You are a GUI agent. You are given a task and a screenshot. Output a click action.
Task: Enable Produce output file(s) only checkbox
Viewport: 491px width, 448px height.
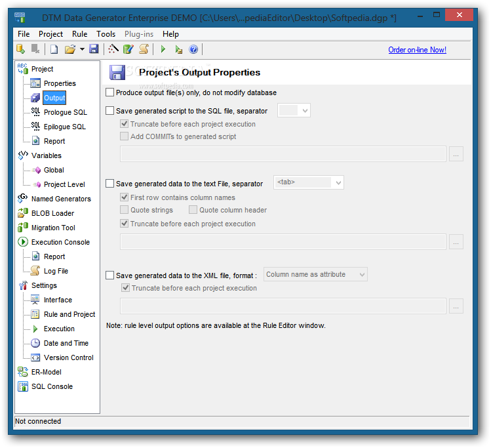[x=109, y=92]
